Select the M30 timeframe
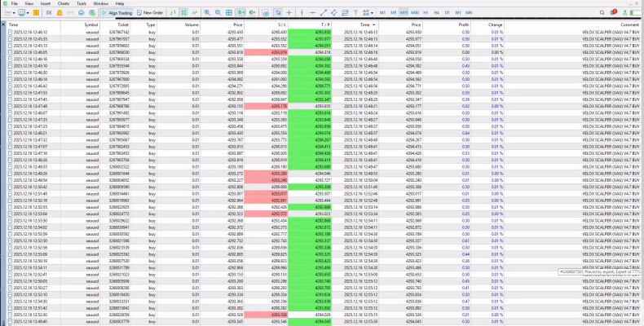Screen dimensions: 644x326 [x=415, y=13]
